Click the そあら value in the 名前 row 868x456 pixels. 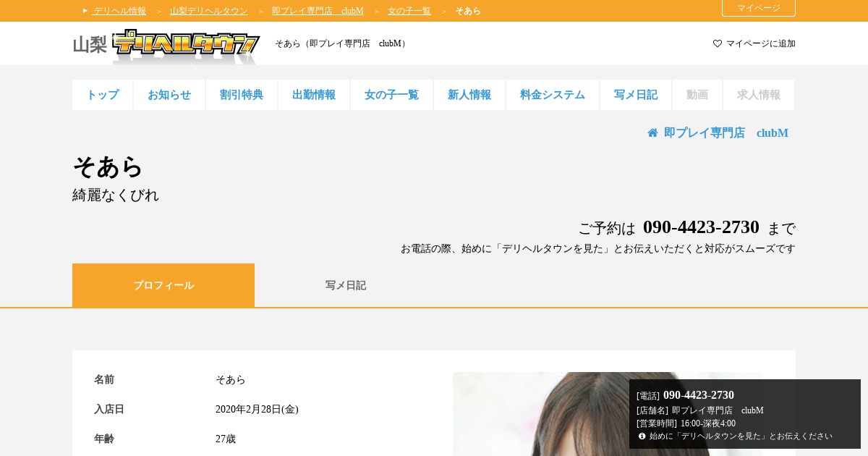tap(231, 380)
